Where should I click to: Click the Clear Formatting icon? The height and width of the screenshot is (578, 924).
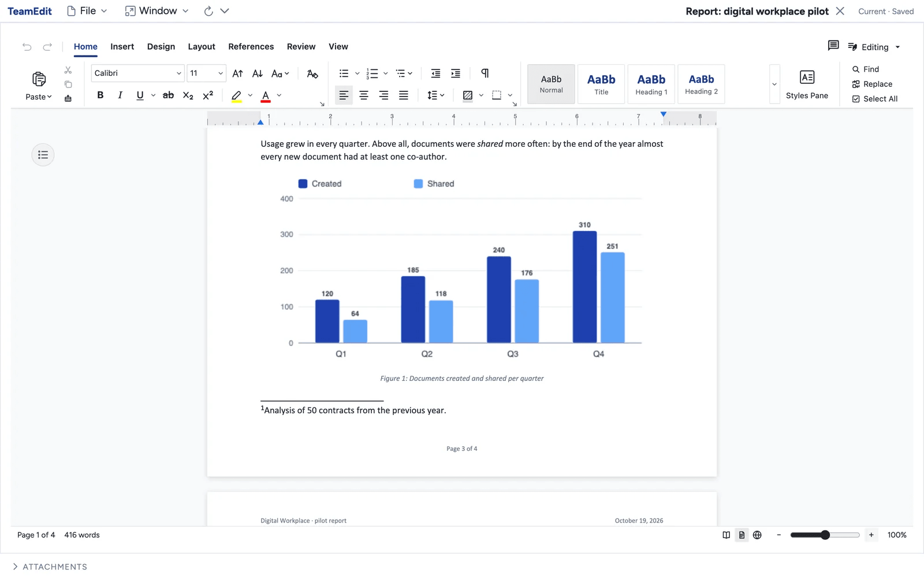pos(312,73)
